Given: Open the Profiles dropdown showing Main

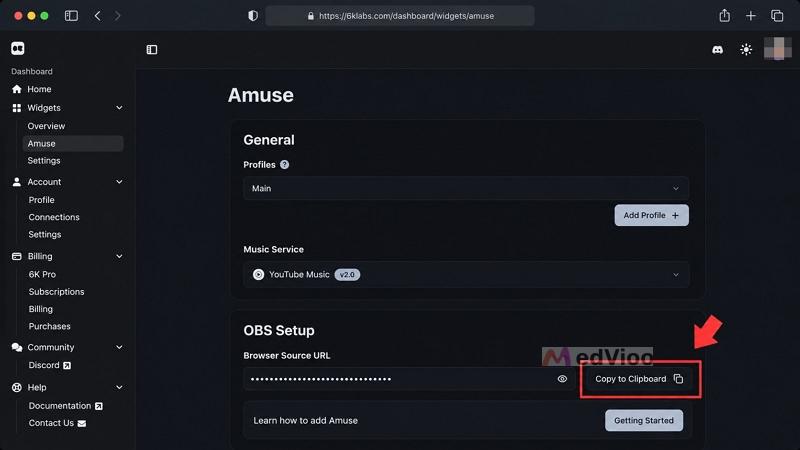Looking at the screenshot, I should [466, 188].
